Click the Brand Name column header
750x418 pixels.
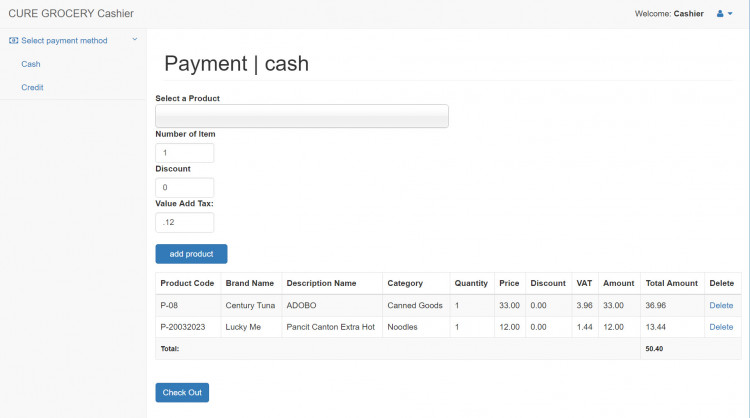point(250,283)
